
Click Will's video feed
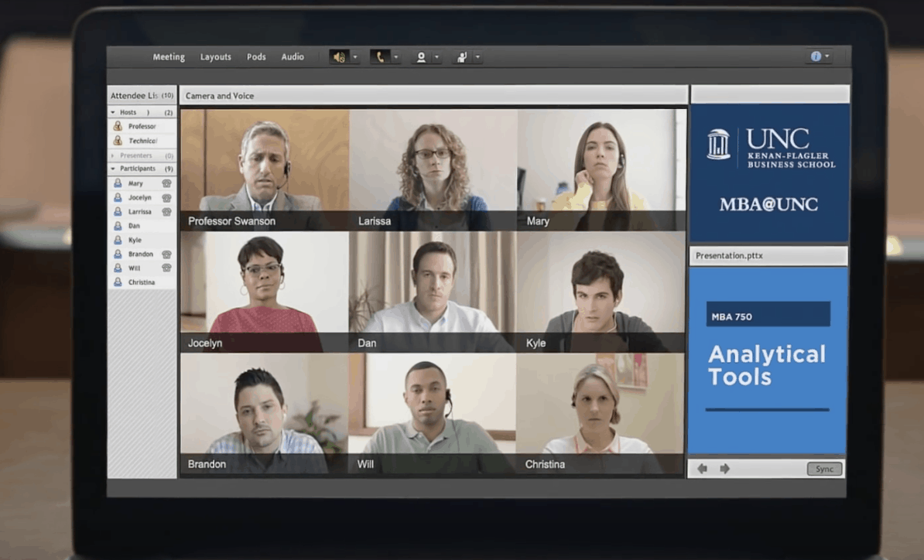[x=433, y=413]
